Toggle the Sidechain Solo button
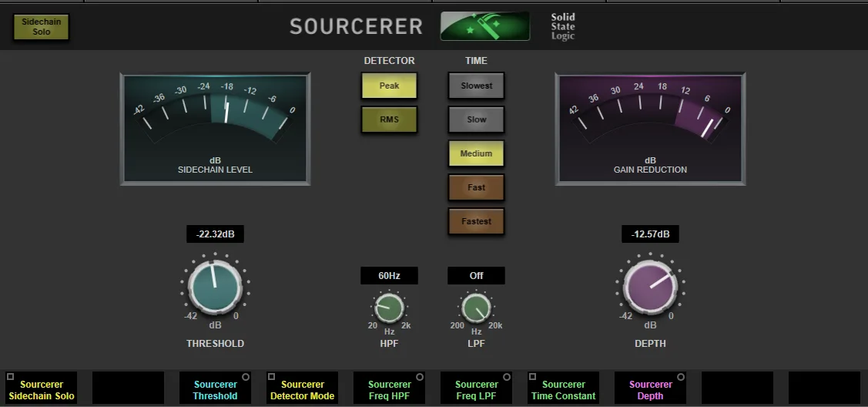Viewport: 868px width, 407px height. [41, 27]
